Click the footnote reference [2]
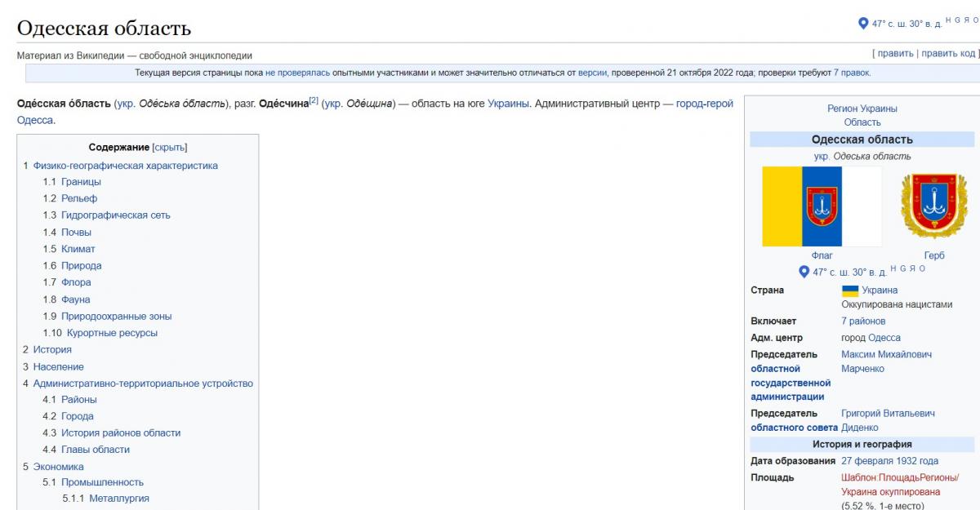Image resolution: width=980 pixels, height=510 pixels. point(313,101)
